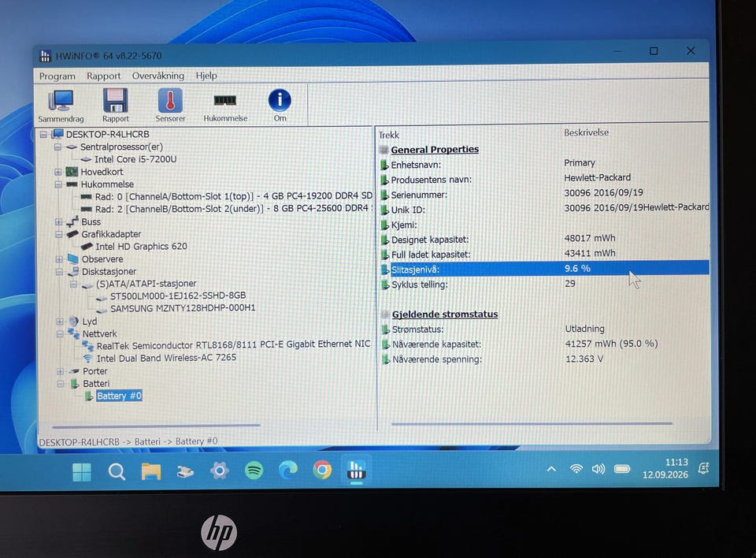The width and height of the screenshot is (756, 558).
Task: Collapse the Hukommelse tree node
Action: [57, 184]
